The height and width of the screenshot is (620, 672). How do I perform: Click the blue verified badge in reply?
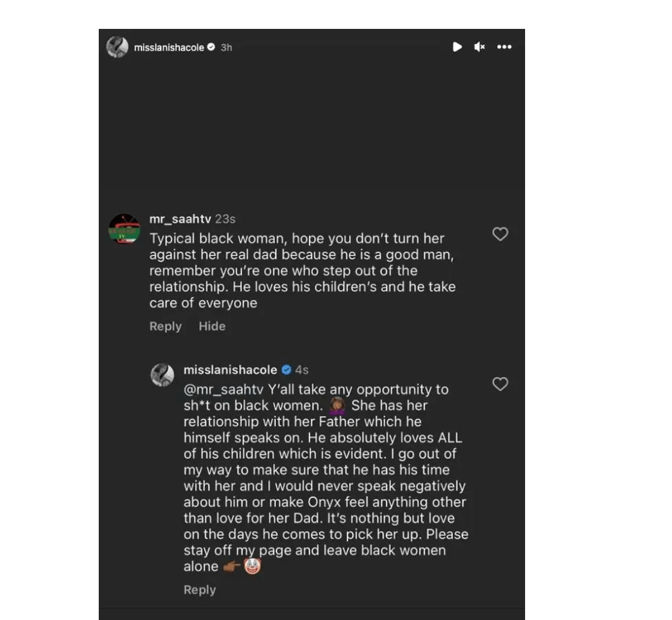[286, 370]
